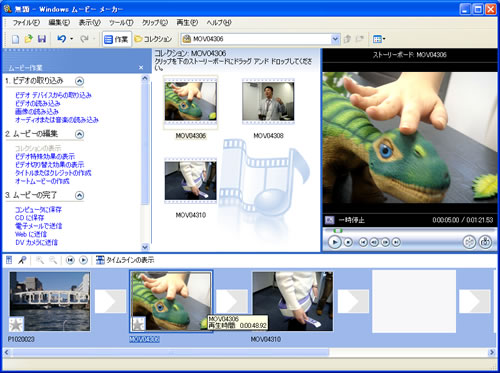The image size is (500, 373).
Task: Click the Back rewind preview button
Action: point(363,242)
